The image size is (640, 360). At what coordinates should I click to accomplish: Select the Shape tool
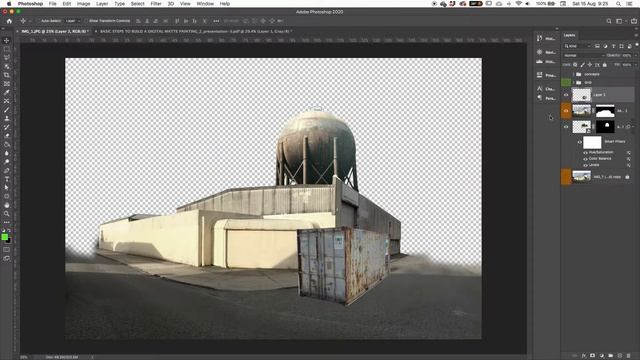[7, 196]
